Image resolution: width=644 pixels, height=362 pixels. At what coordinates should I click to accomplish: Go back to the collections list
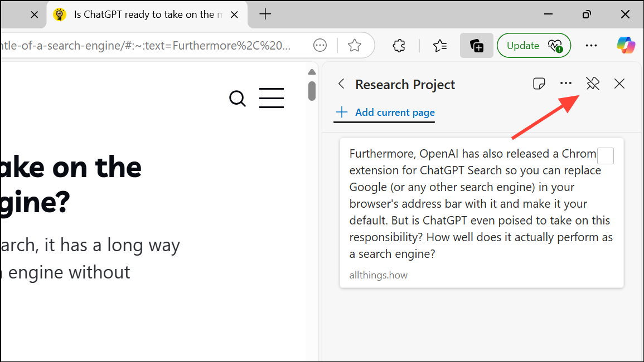click(x=341, y=84)
